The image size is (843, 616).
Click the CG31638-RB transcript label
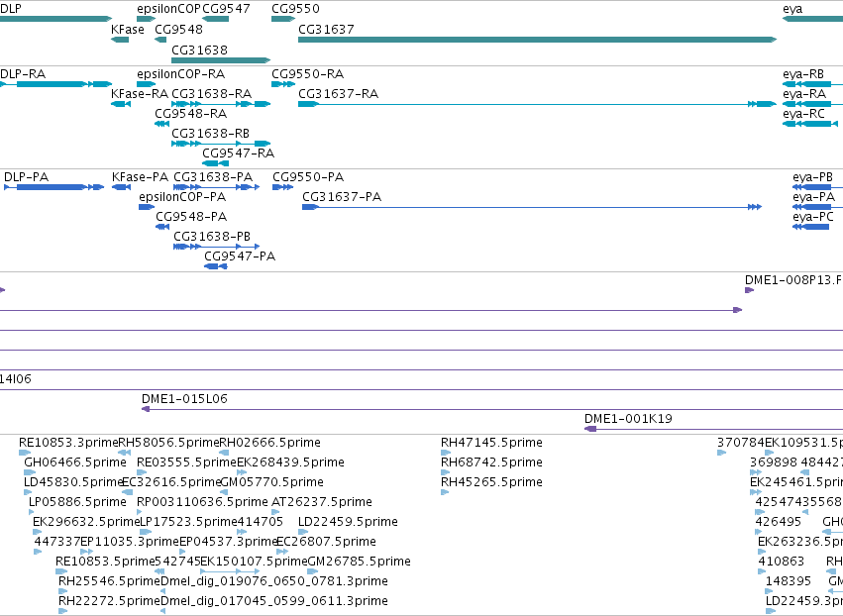(x=210, y=134)
